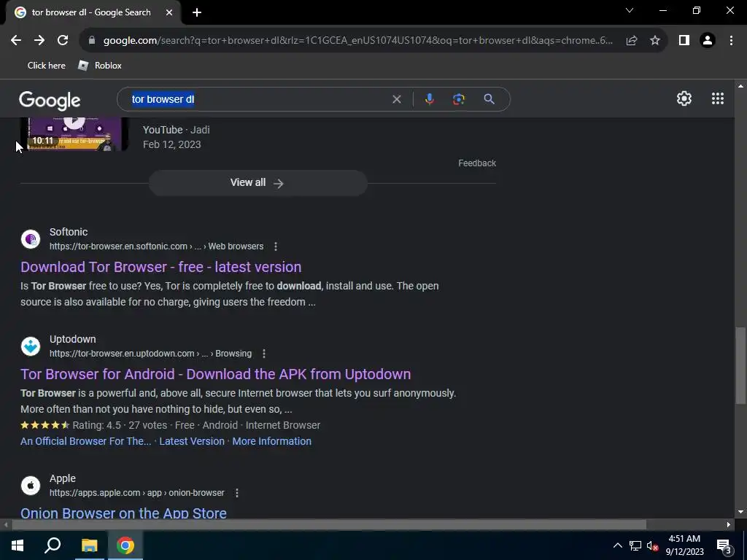Open the Chrome profile menu
The width and height of the screenshot is (747, 560).
click(x=708, y=41)
